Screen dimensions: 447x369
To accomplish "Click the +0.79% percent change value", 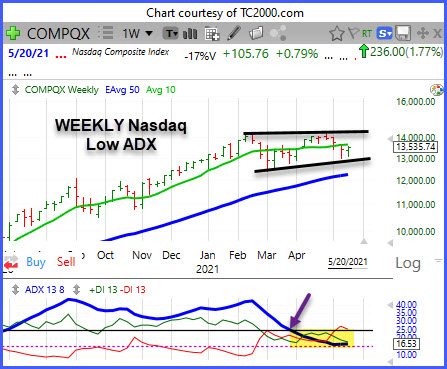I will tap(297, 54).
